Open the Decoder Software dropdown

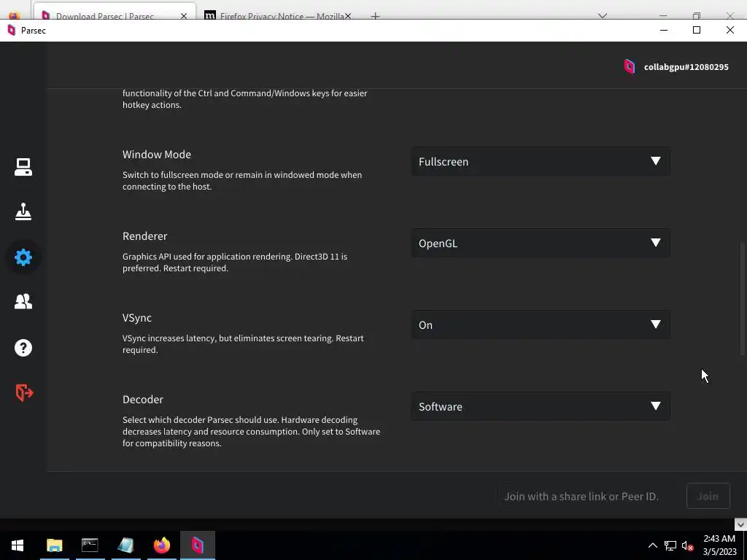click(541, 407)
